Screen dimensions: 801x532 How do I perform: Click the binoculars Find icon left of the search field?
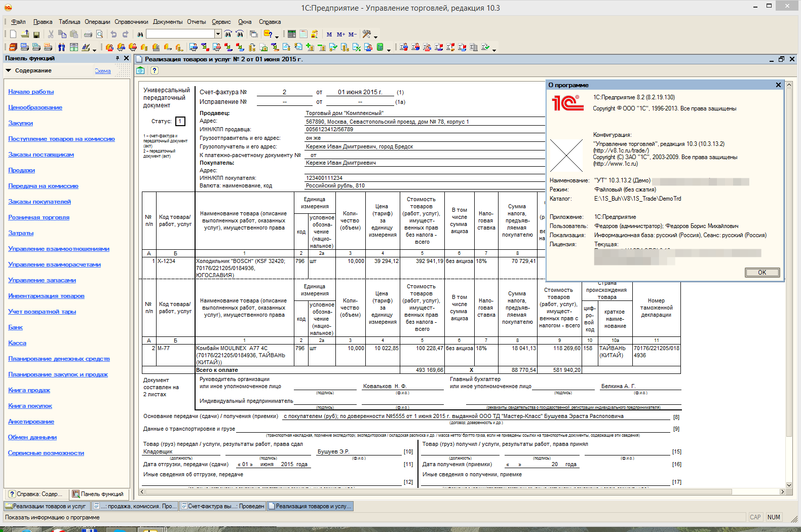(x=140, y=34)
